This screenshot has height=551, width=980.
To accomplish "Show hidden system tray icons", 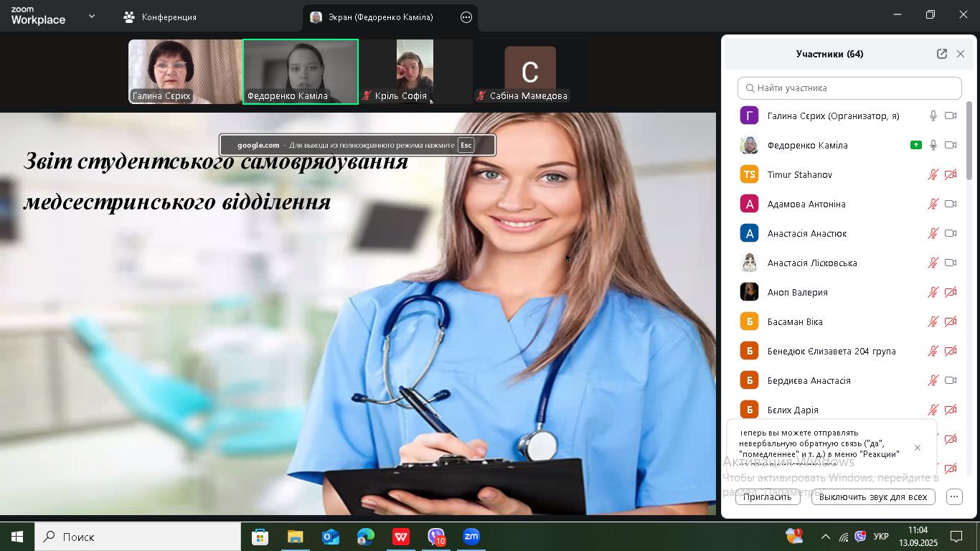I will 826,537.
